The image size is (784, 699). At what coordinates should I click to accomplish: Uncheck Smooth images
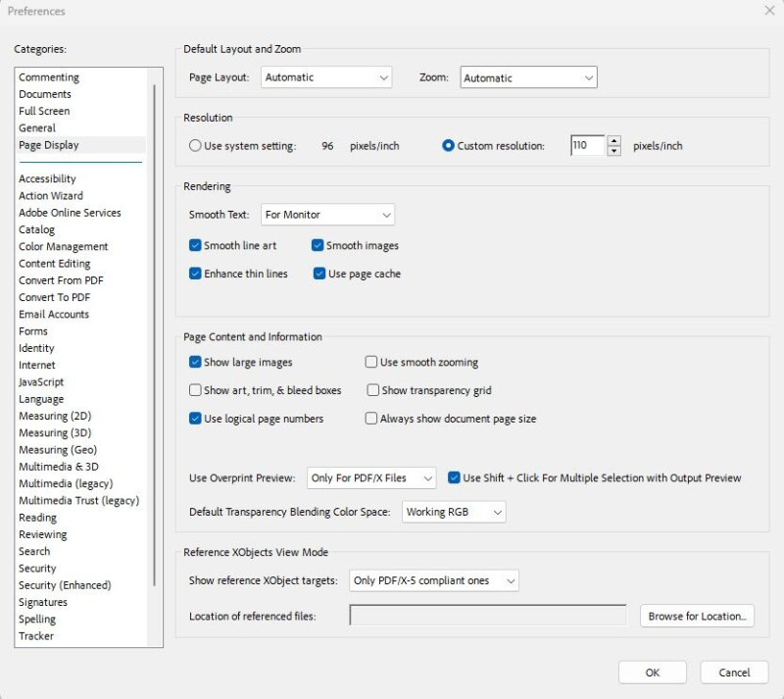[x=318, y=245]
